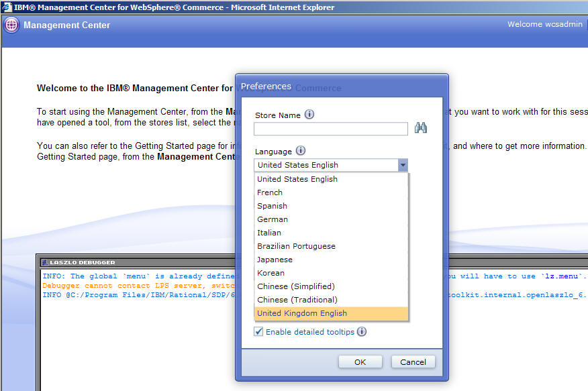Click the Enable detailed tooltips label

point(309,332)
